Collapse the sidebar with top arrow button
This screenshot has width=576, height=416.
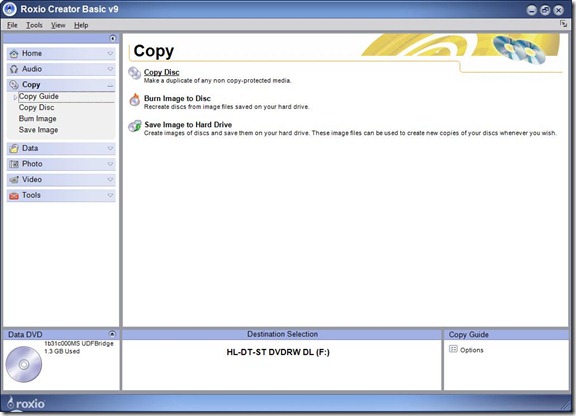112,38
